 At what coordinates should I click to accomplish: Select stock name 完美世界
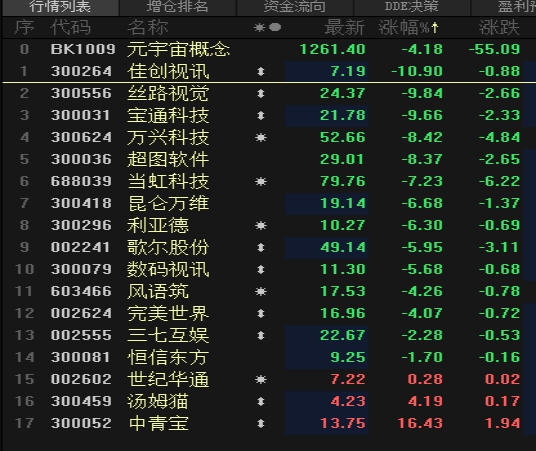pos(168,314)
